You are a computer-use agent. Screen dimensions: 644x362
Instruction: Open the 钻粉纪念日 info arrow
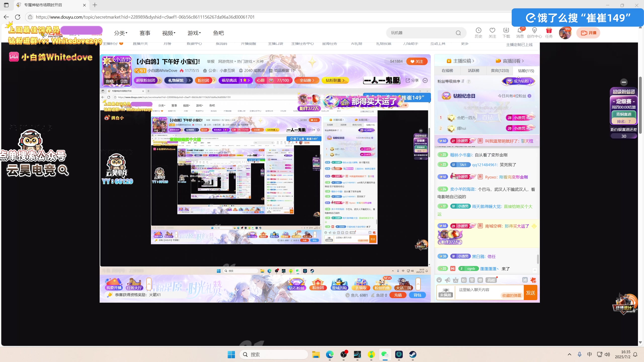click(530, 96)
